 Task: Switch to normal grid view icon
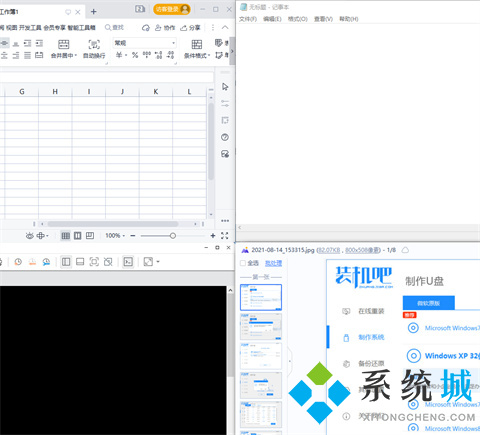point(66,236)
